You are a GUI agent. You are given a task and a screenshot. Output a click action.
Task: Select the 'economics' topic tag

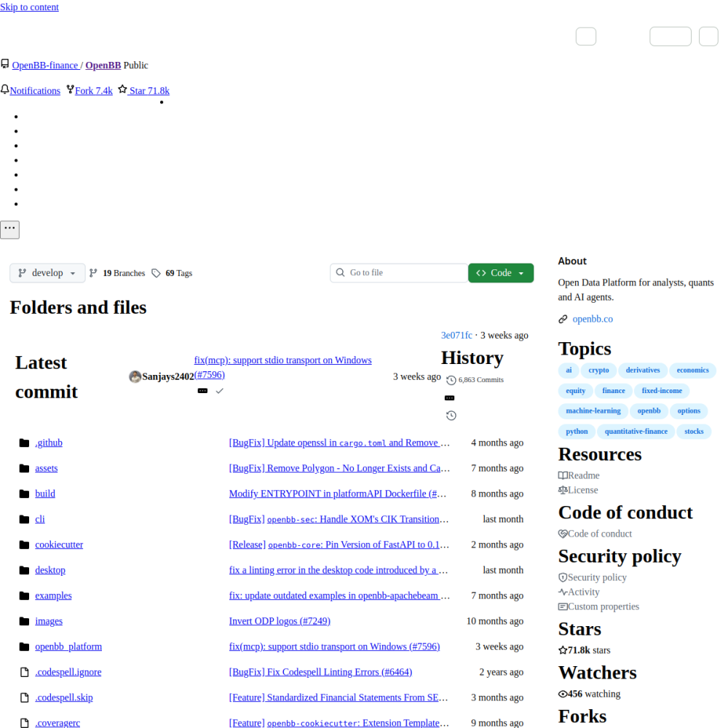pyautogui.click(x=692, y=371)
